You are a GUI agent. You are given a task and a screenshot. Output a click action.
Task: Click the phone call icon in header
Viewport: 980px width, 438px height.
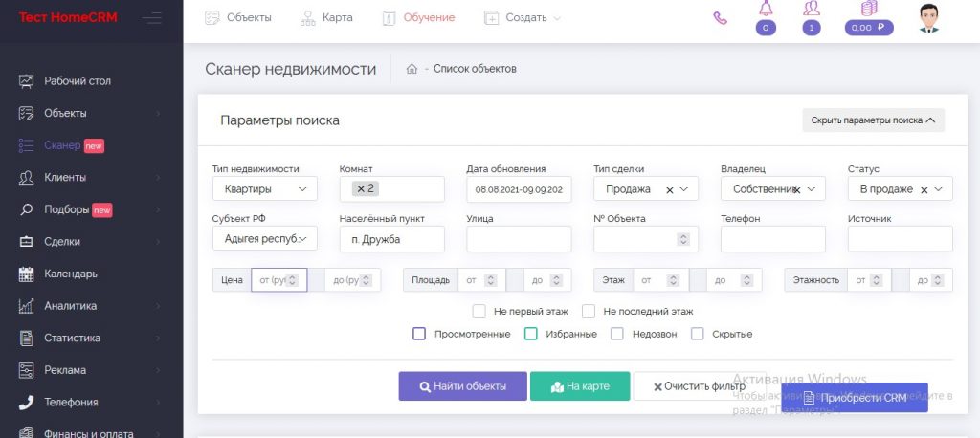(720, 17)
